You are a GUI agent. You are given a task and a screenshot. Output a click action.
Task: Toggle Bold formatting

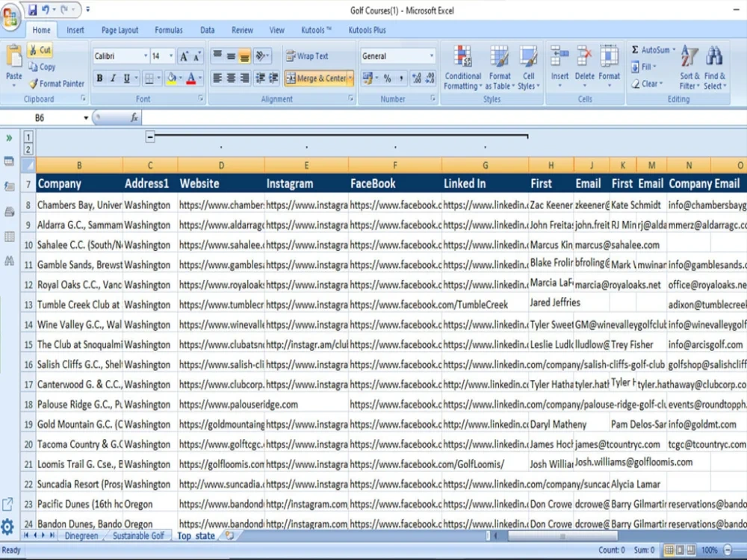pyautogui.click(x=99, y=78)
